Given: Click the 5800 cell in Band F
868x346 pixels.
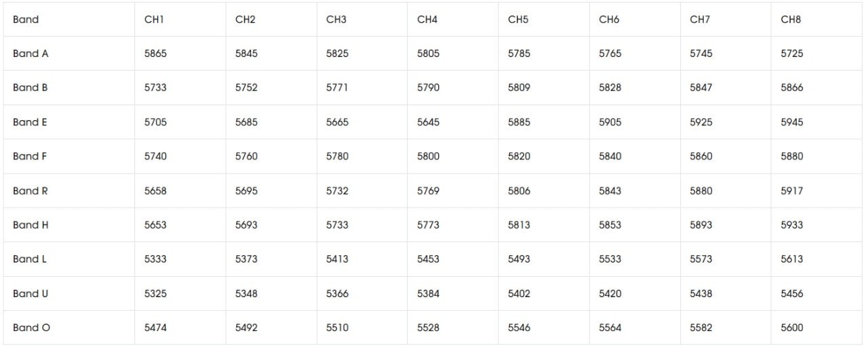Looking at the screenshot, I should (428, 156).
